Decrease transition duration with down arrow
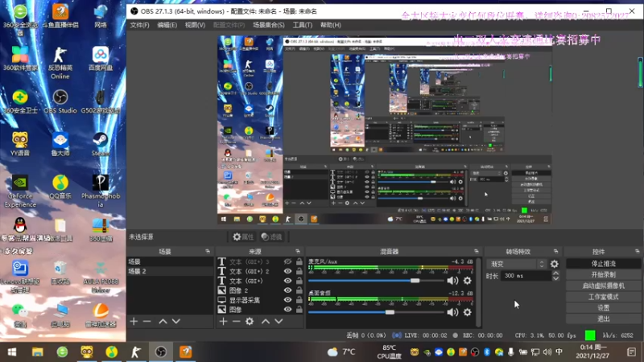This screenshot has width=644, height=362. (x=555, y=278)
